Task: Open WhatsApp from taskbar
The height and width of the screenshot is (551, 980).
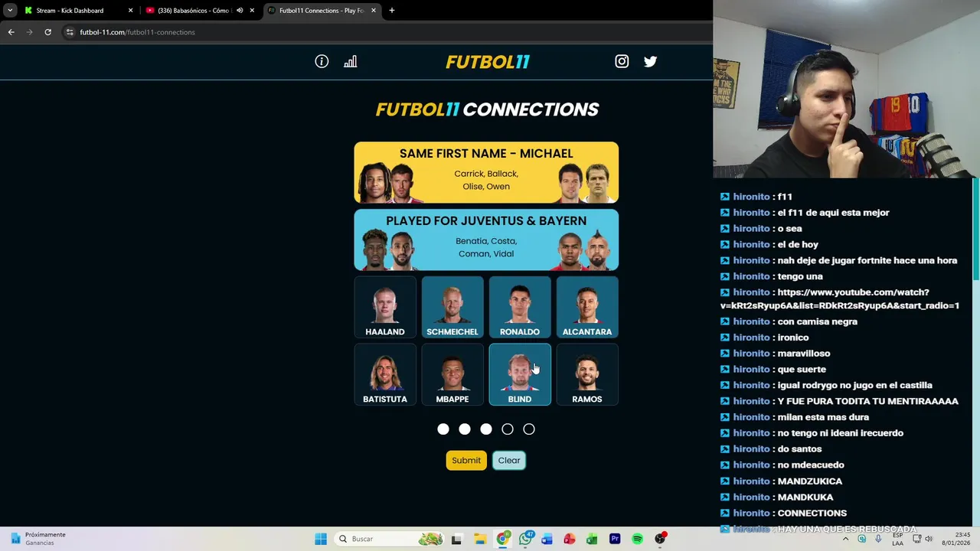Action: (x=525, y=539)
